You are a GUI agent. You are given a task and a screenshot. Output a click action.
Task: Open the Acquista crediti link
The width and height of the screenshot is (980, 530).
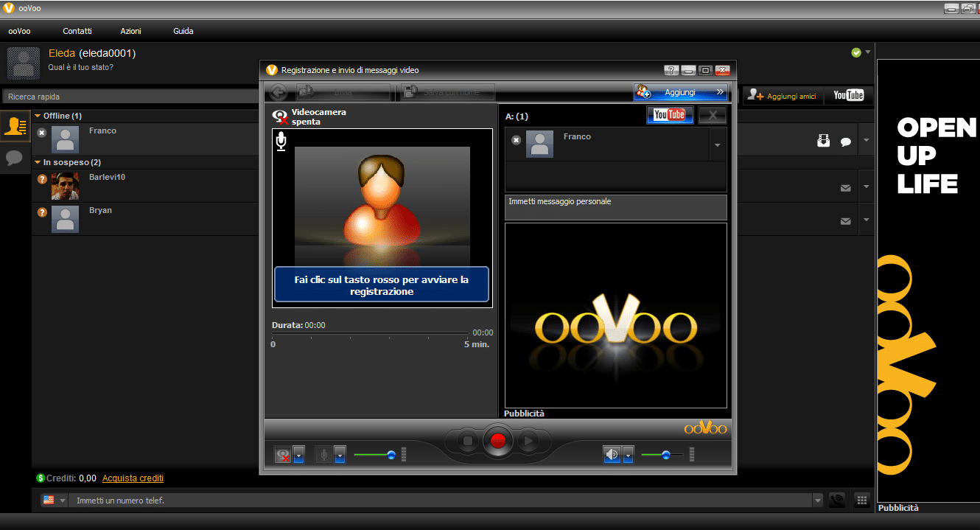(x=133, y=478)
